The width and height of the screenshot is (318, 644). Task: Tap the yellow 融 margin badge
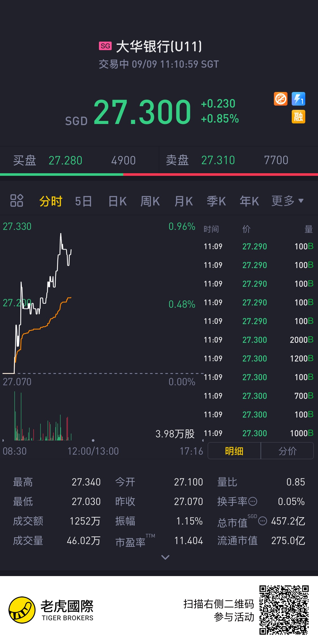pos(298,117)
